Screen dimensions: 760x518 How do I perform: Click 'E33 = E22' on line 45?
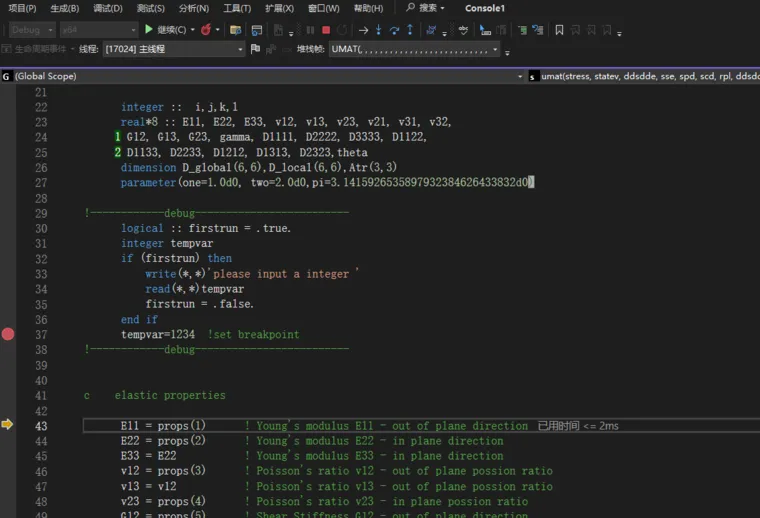pos(148,455)
